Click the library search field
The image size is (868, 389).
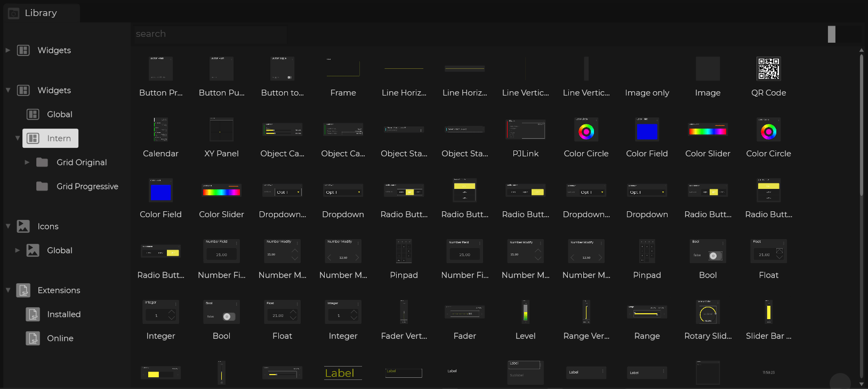(210, 34)
